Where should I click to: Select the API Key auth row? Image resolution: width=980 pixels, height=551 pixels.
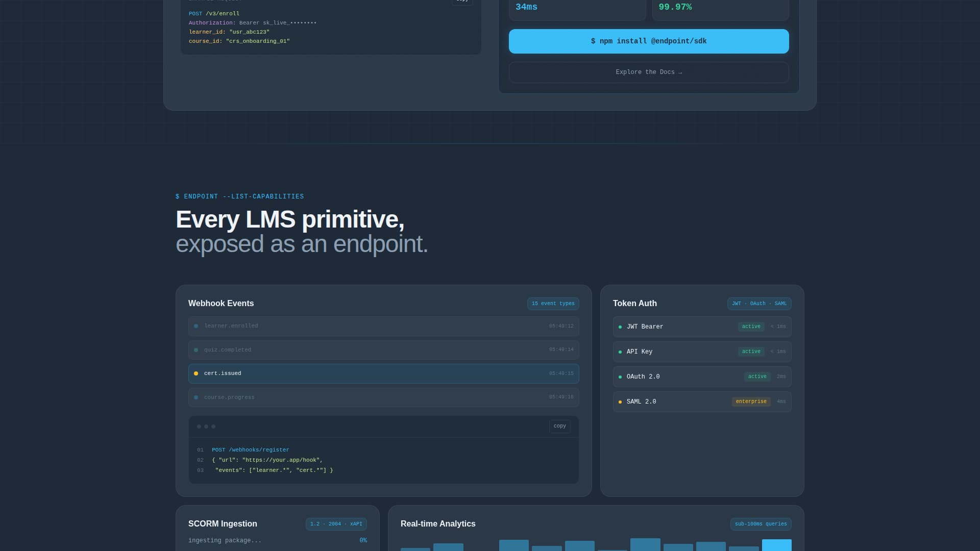[x=702, y=352]
